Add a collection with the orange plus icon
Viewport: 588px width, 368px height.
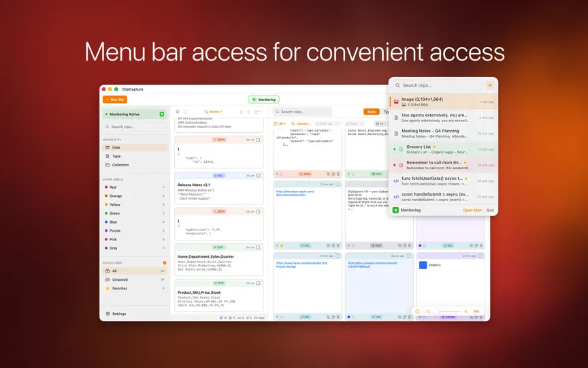(x=165, y=262)
